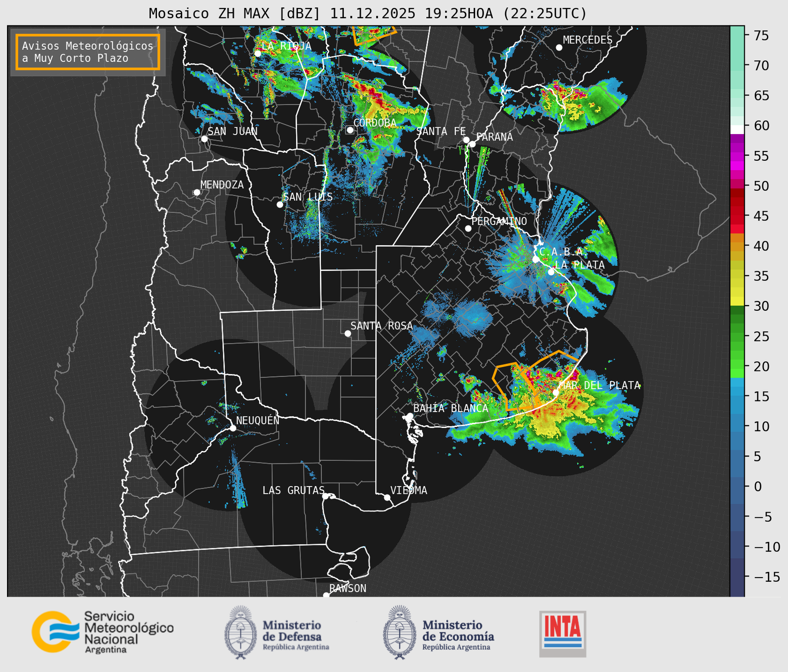Viewport: 788px width, 672px height.
Task: Click the 'LA PLATA' city label
Action: tap(580, 265)
